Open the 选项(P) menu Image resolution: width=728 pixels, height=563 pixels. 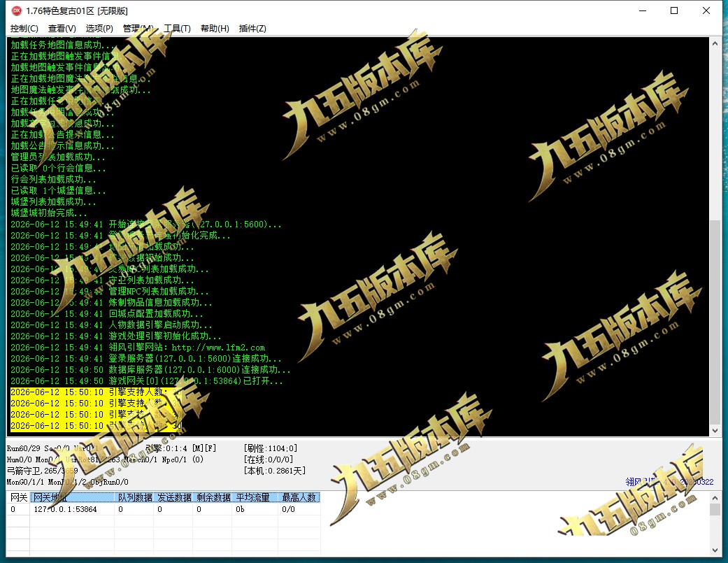pos(99,28)
